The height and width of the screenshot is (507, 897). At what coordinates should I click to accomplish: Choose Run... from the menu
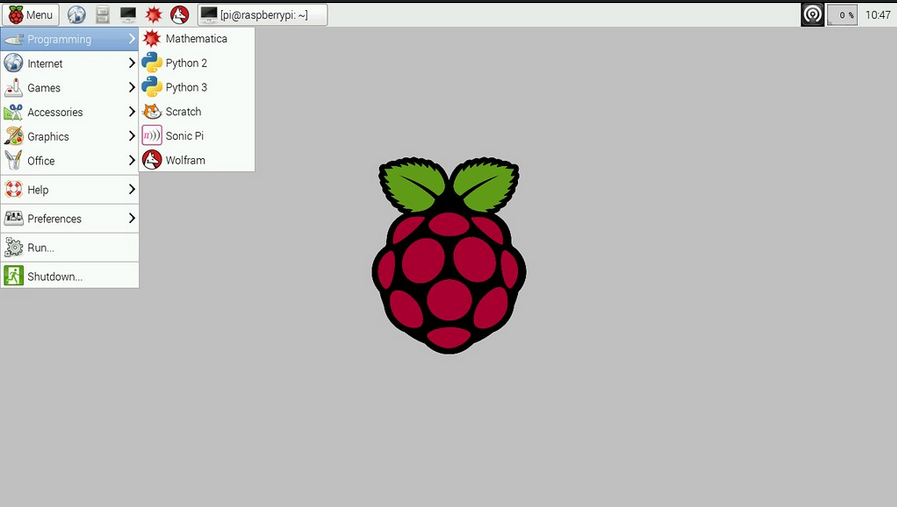[x=70, y=247]
